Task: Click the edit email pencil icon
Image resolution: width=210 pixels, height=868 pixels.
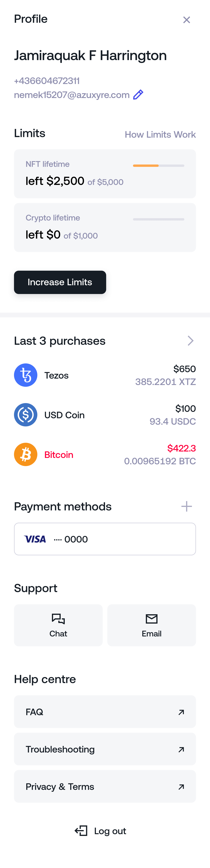Action: point(138,95)
